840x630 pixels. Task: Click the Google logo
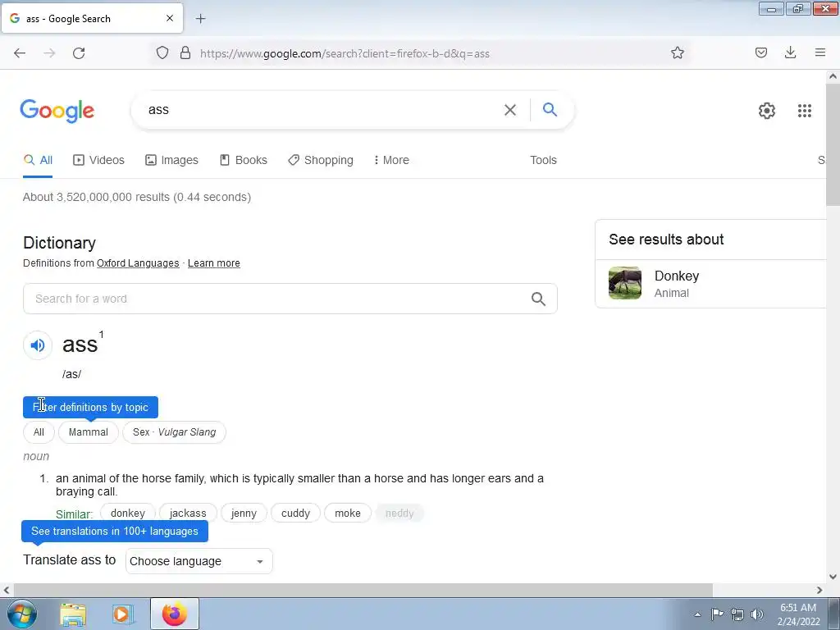pos(57,111)
